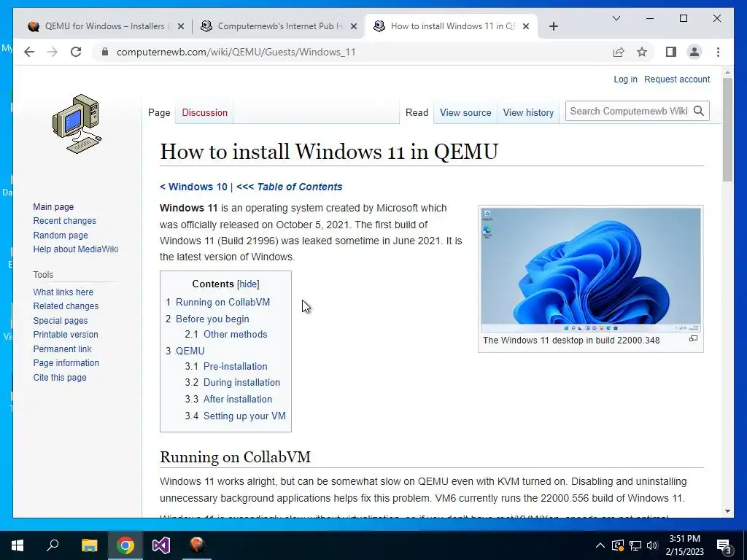The height and width of the screenshot is (560, 747).
Task: Jump to During installation contents entry
Action: click(x=241, y=382)
